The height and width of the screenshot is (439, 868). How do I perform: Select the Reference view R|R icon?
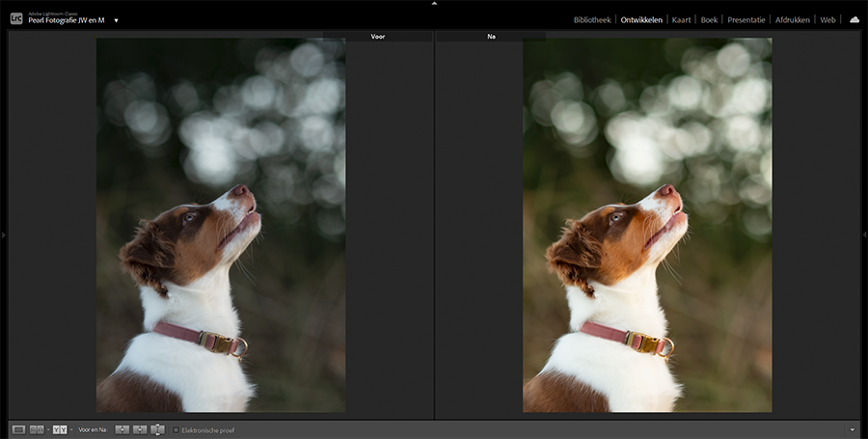pos(37,429)
